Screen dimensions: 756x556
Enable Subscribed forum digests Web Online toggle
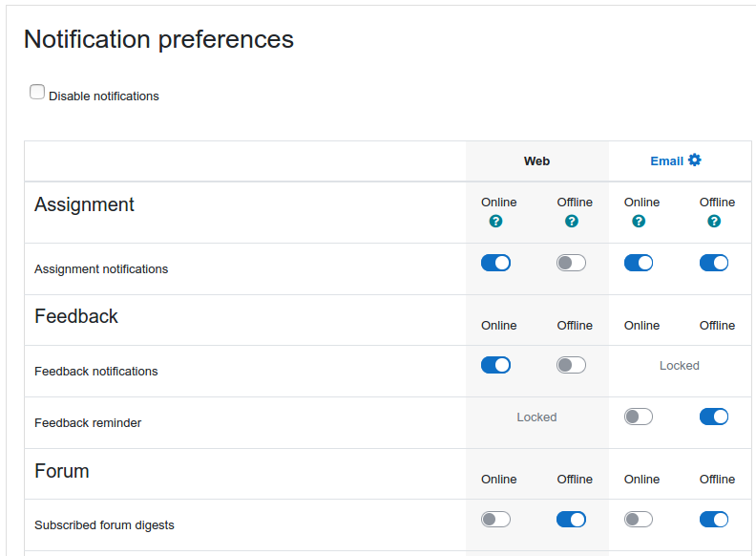pyautogui.click(x=495, y=520)
